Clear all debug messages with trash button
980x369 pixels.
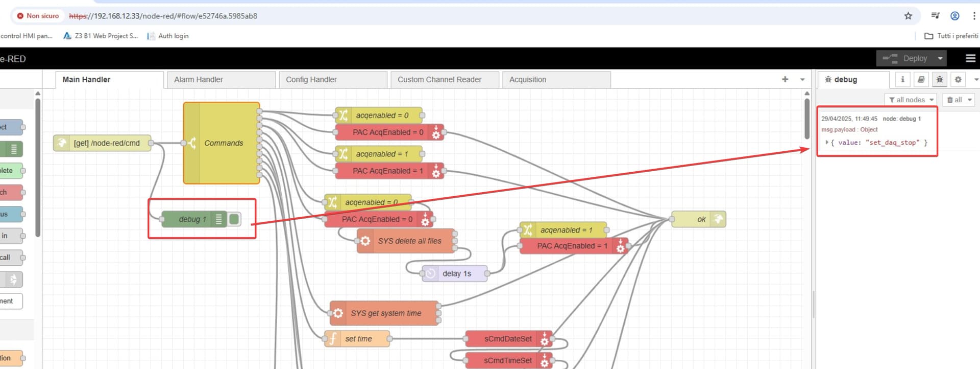click(954, 100)
